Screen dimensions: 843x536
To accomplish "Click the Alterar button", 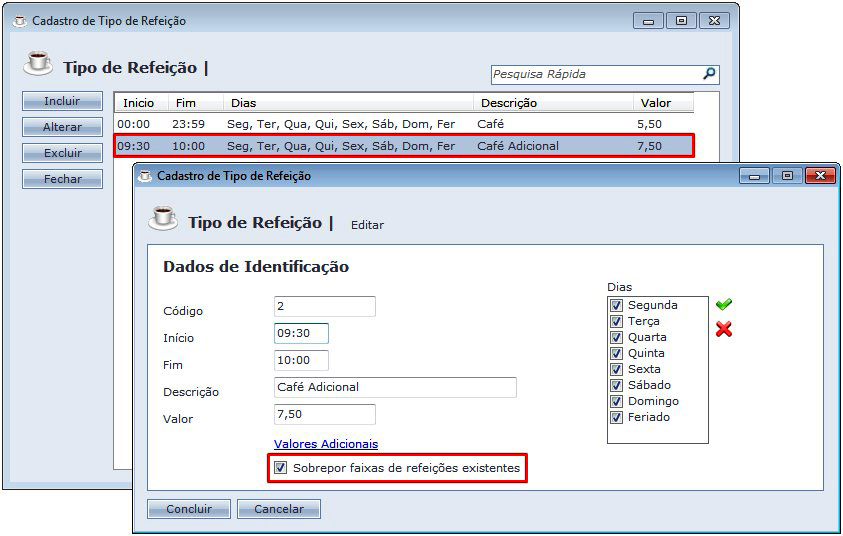I will pos(62,127).
